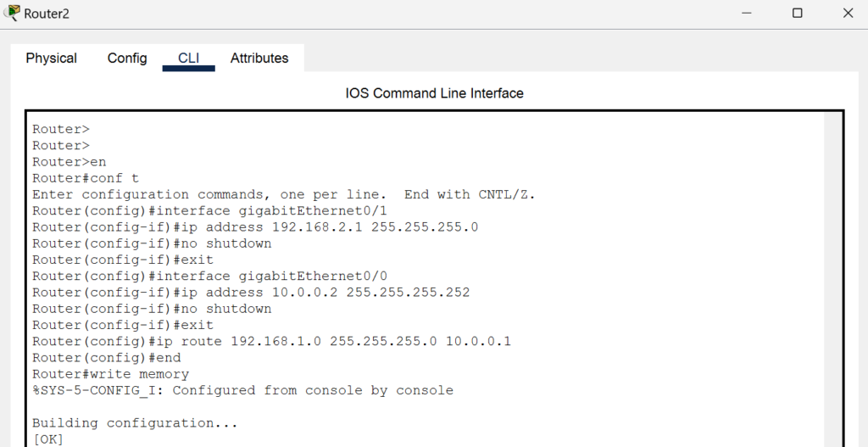
Task: Click the 'ip route 192.168.1.0' command line
Action: [x=271, y=342]
